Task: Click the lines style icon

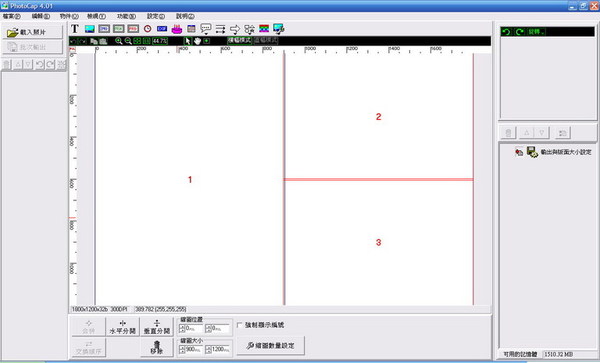Action: (x=220, y=29)
